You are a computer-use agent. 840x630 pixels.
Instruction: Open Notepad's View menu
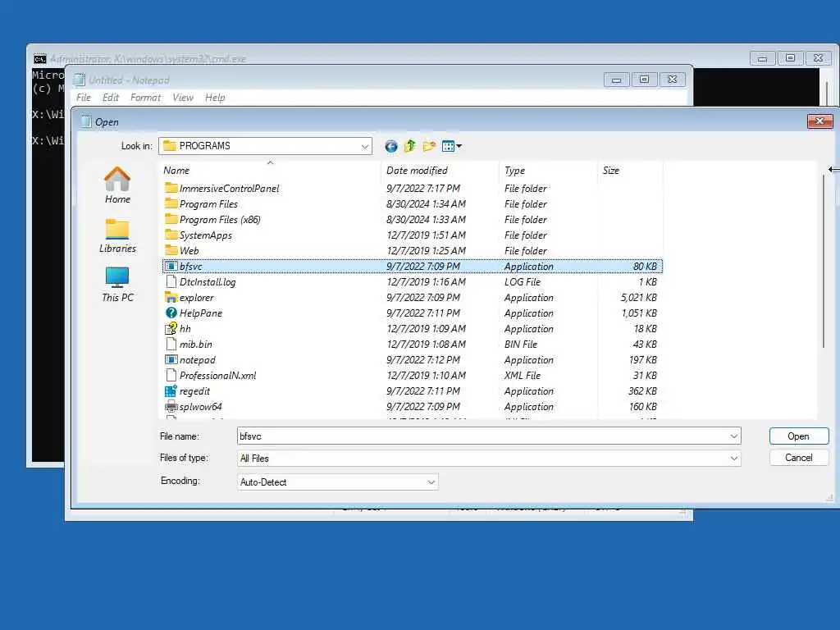pyautogui.click(x=183, y=98)
